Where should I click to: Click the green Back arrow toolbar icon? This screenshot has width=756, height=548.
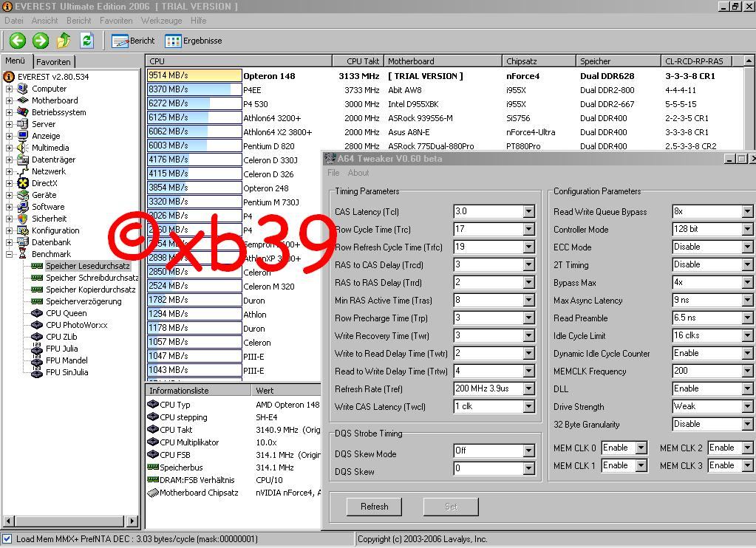pyautogui.click(x=18, y=41)
